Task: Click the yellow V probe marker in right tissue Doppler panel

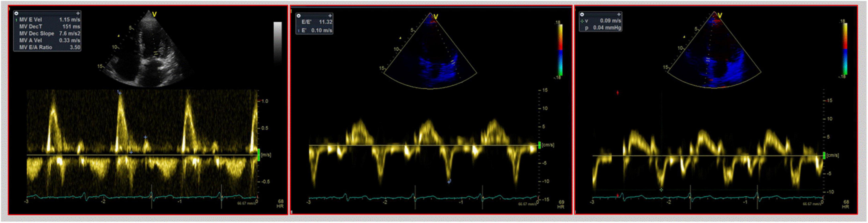Action: (x=720, y=15)
